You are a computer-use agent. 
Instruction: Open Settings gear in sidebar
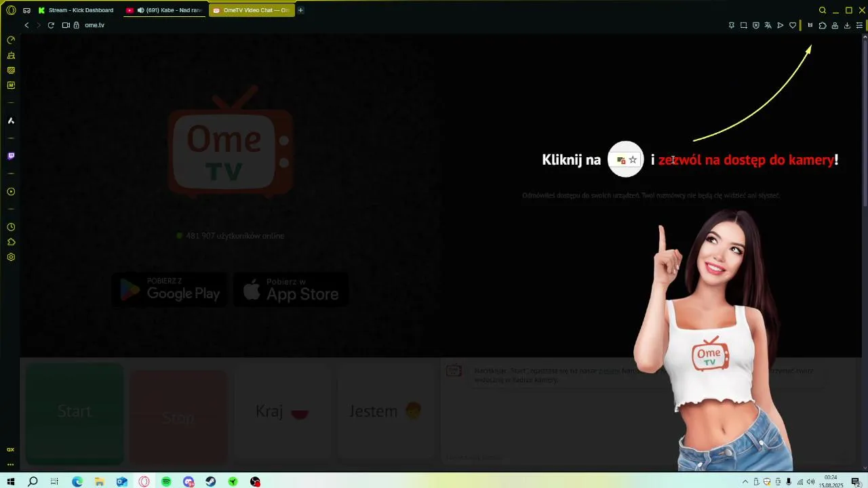(11, 257)
